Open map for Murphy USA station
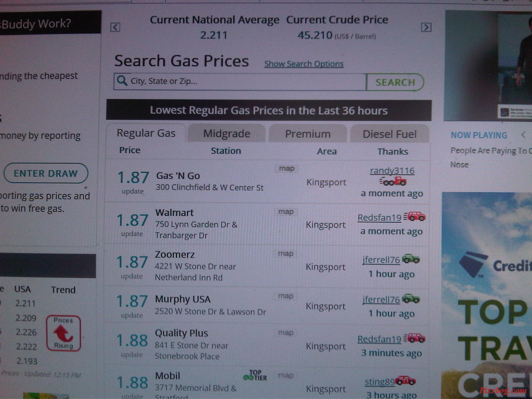 286,296
